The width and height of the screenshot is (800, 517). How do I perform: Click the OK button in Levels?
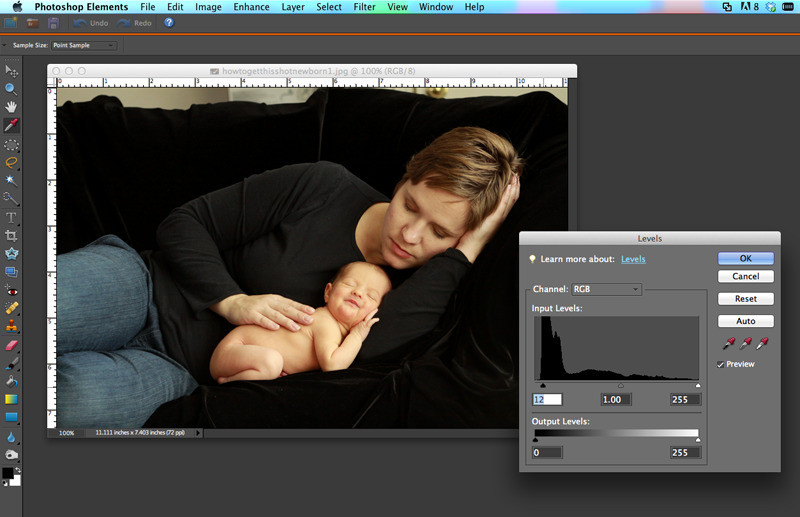coord(746,258)
